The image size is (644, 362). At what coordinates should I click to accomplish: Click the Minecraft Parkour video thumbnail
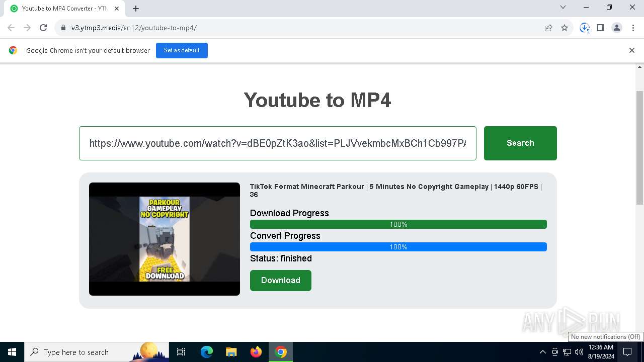point(165,239)
